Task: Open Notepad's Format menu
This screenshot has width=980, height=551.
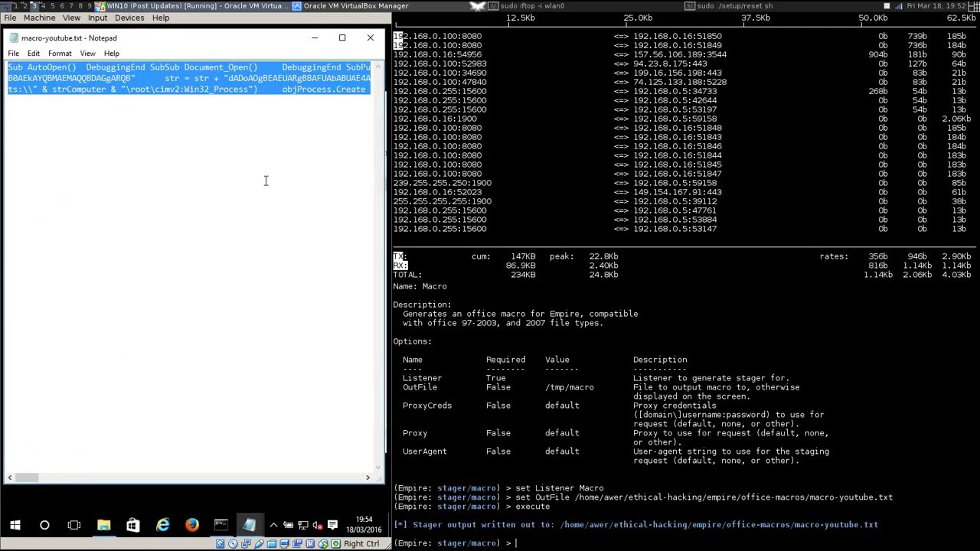Action: pyautogui.click(x=60, y=54)
